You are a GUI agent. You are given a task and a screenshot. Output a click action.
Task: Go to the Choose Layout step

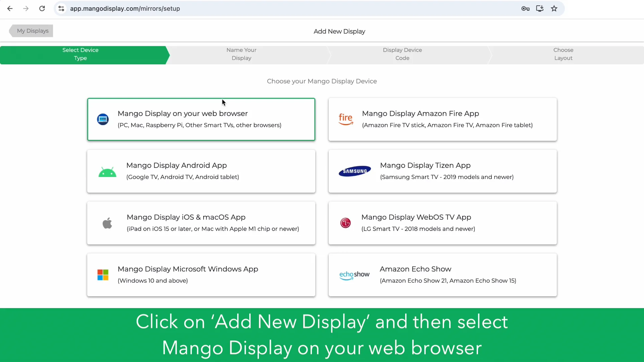(x=563, y=54)
